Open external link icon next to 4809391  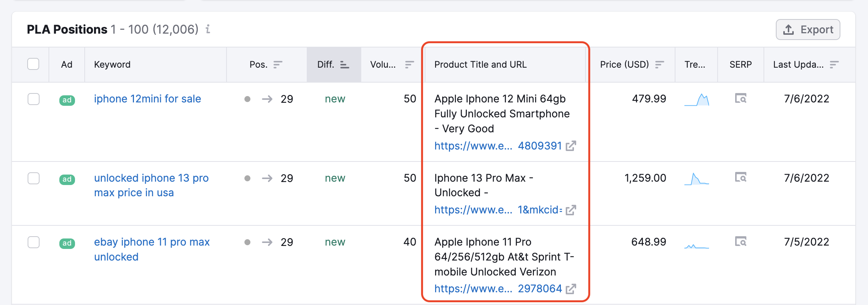point(571,146)
